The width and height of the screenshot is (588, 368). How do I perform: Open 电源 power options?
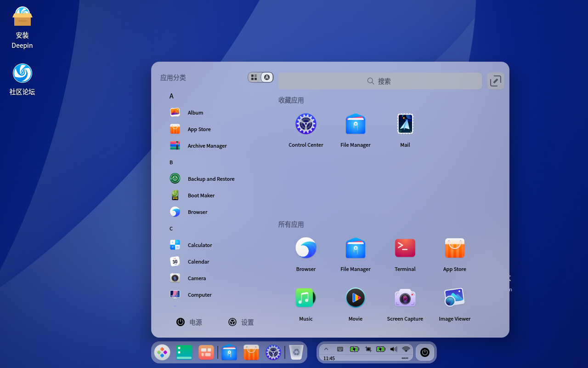(x=190, y=322)
